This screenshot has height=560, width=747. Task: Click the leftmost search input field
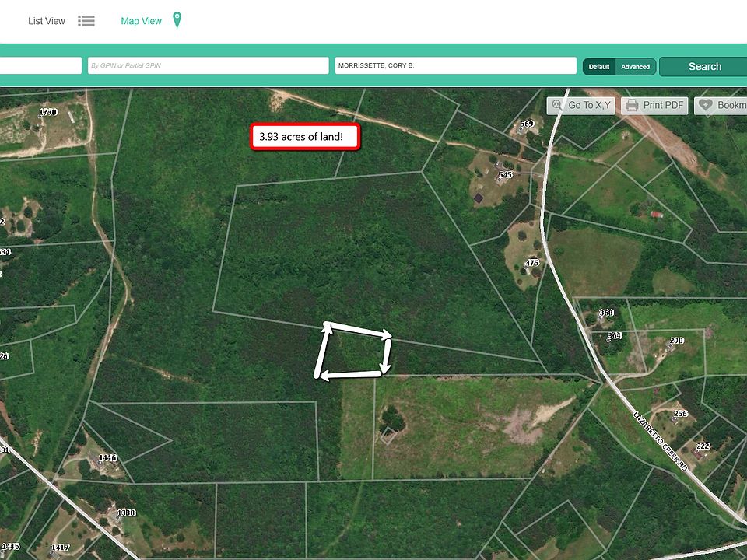pos(39,66)
